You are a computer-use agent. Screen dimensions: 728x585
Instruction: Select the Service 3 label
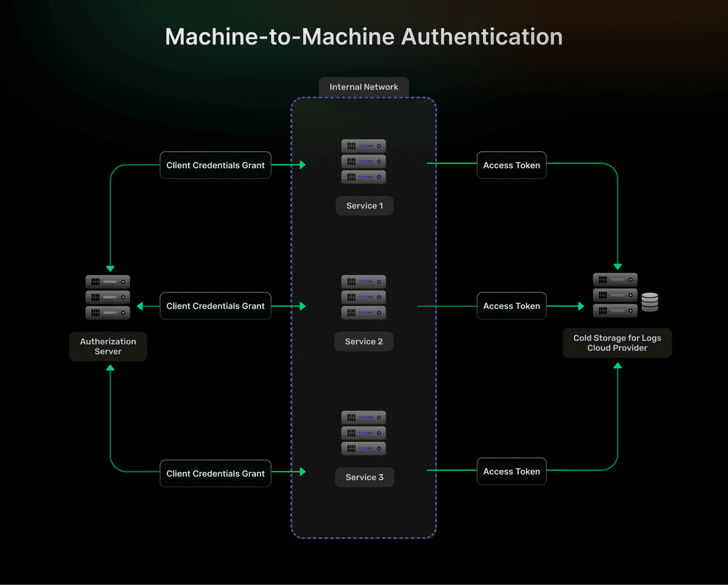tap(364, 477)
